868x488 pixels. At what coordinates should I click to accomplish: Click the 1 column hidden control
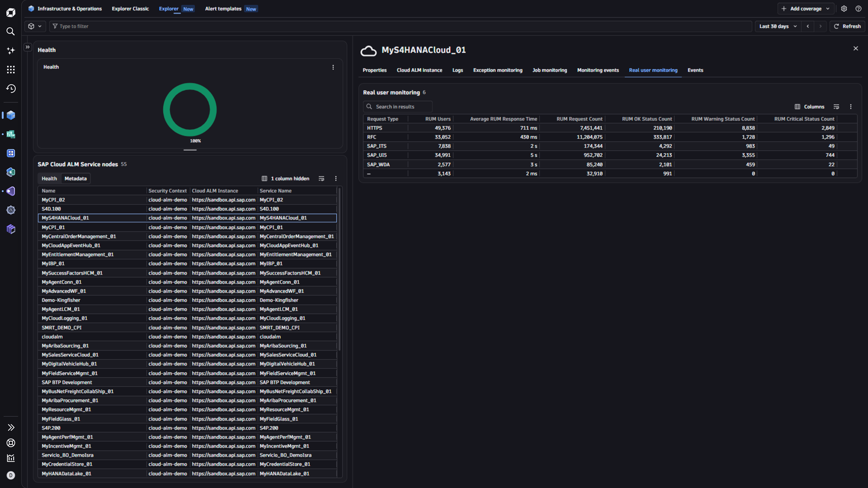(286, 179)
